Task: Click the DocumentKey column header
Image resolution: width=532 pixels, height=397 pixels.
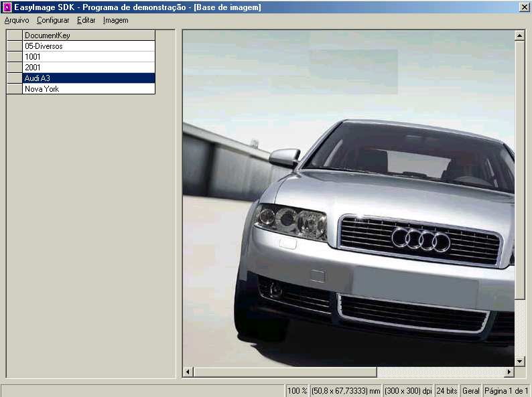Action: click(x=88, y=35)
